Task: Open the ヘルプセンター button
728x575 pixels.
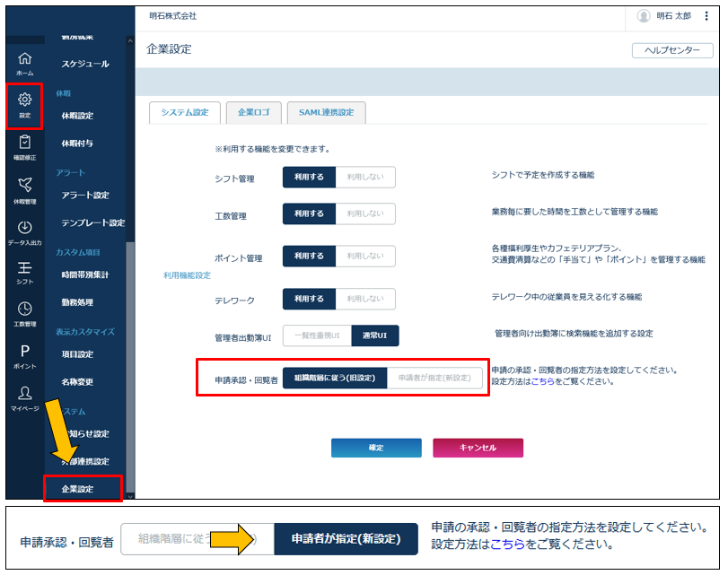Action: pyautogui.click(x=672, y=50)
